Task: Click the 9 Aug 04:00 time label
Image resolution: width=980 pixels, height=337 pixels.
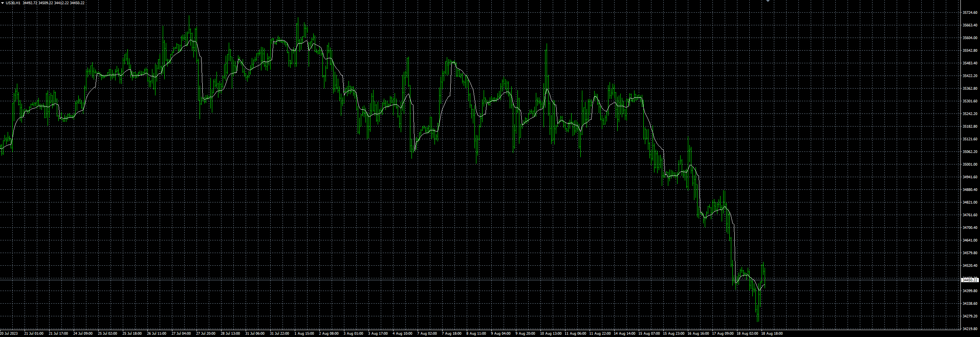Action: 501,334
